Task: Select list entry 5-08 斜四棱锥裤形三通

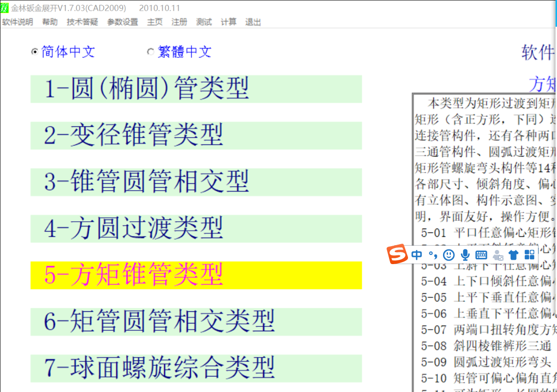Action: point(486,346)
